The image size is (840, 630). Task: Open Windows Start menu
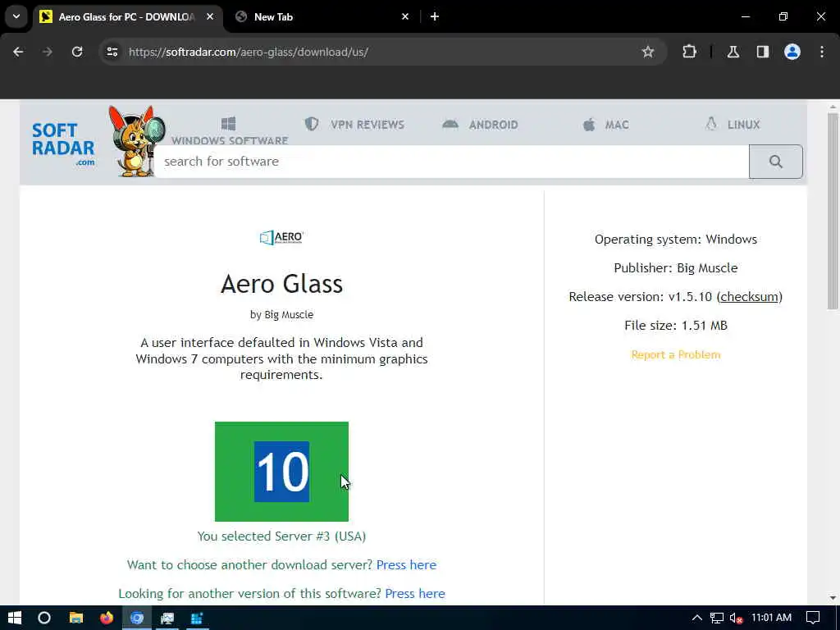click(x=15, y=618)
